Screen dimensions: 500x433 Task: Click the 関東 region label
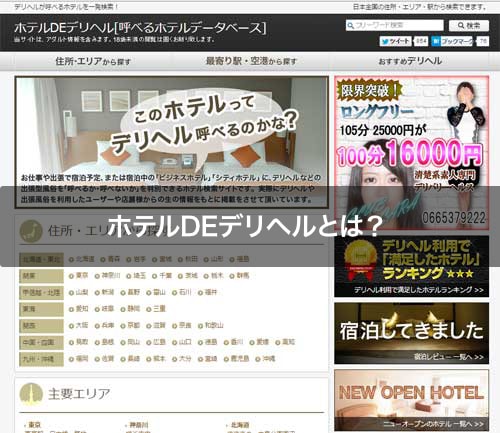tap(41, 276)
